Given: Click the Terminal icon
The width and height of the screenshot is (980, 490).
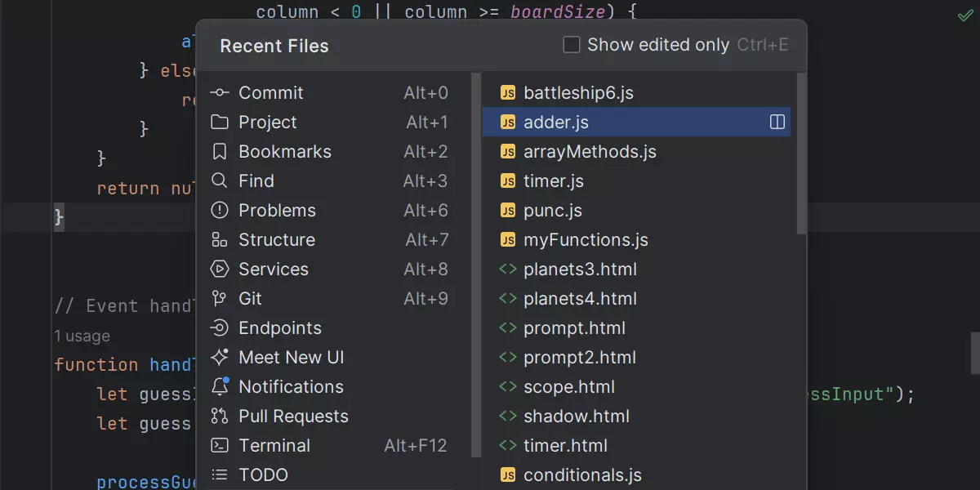Looking at the screenshot, I should [219, 446].
